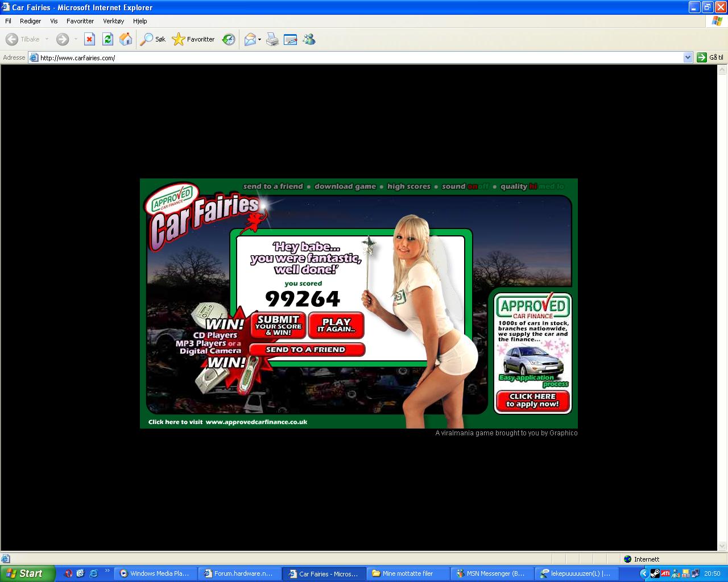This screenshot has height=582, width=728.
Task: Click the Windows flag throbber icon
Action: coord(717,21)
